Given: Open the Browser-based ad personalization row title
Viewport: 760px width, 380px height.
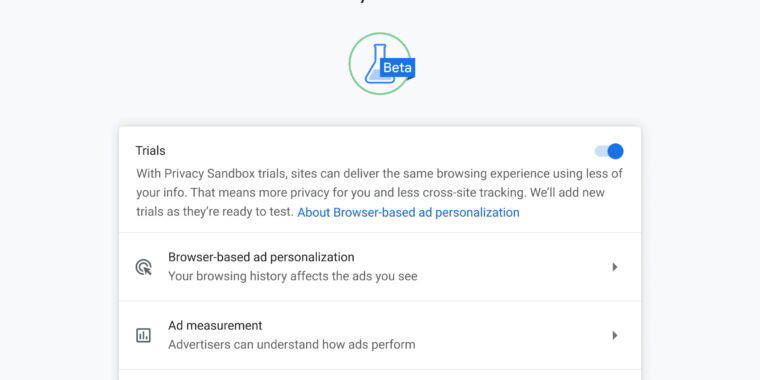Looking at the screenshot, I should pos(261,257).
